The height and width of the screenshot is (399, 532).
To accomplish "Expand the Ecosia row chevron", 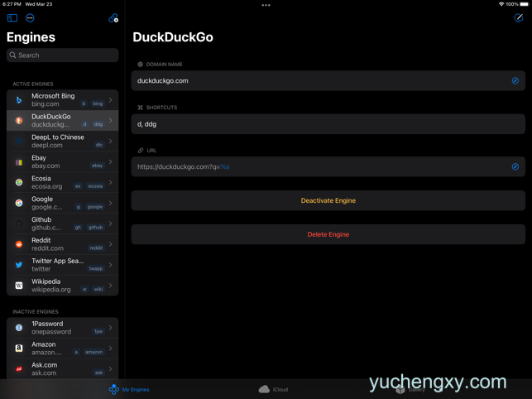I will [111, 182].
